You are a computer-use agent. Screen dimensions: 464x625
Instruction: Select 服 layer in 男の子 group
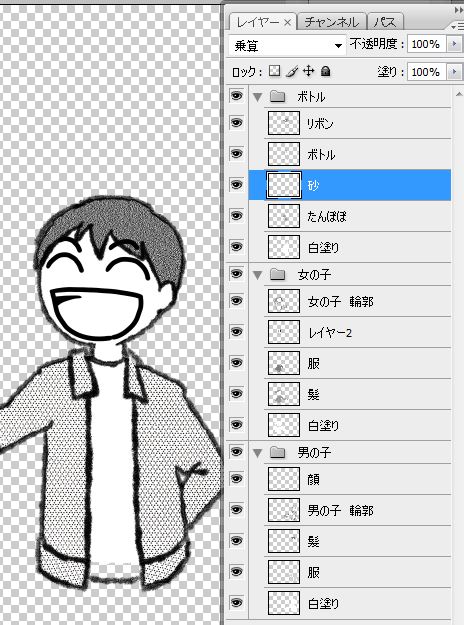(314, 572)
